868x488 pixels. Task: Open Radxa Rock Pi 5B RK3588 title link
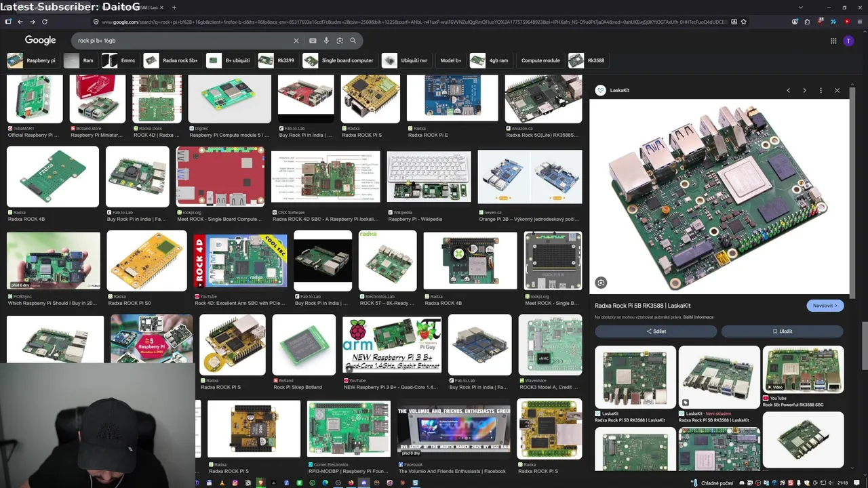coord(643,306)
